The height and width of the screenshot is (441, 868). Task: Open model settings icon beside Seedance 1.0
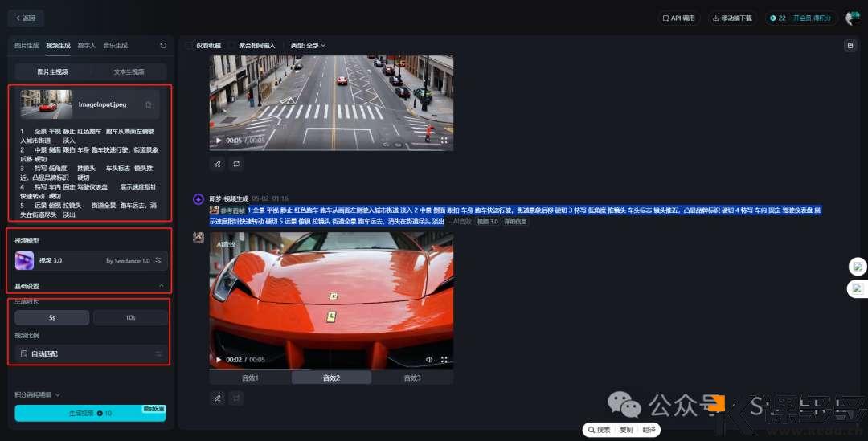tap(158, 260)
